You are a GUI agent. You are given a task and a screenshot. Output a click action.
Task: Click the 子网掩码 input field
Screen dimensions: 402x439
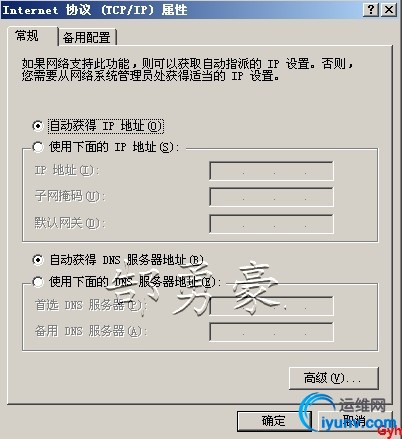point(271,197)
